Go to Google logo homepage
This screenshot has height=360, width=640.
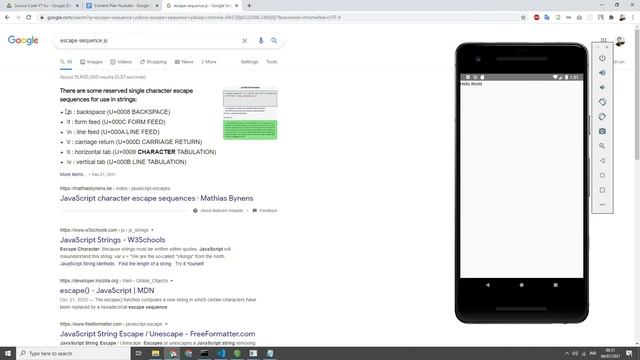(23, 40)
